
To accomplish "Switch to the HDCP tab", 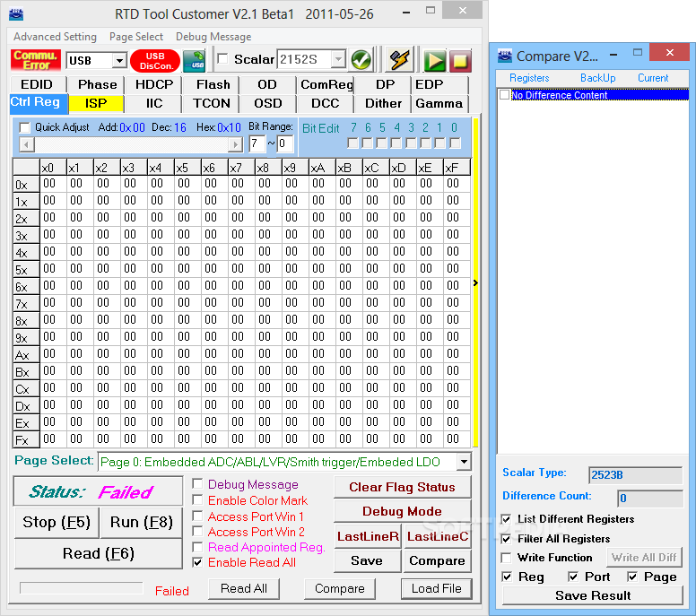I will pyautogui.click(x=154, y=84).
